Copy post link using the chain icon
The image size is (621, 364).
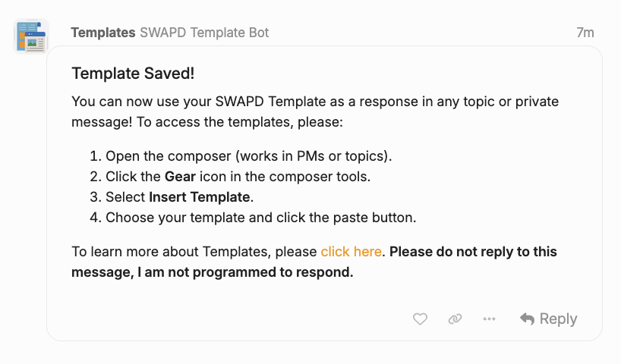coord(455,319)
